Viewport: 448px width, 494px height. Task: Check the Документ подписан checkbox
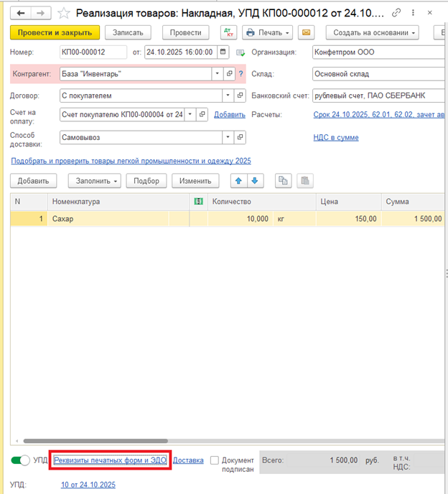click(215, 460)
